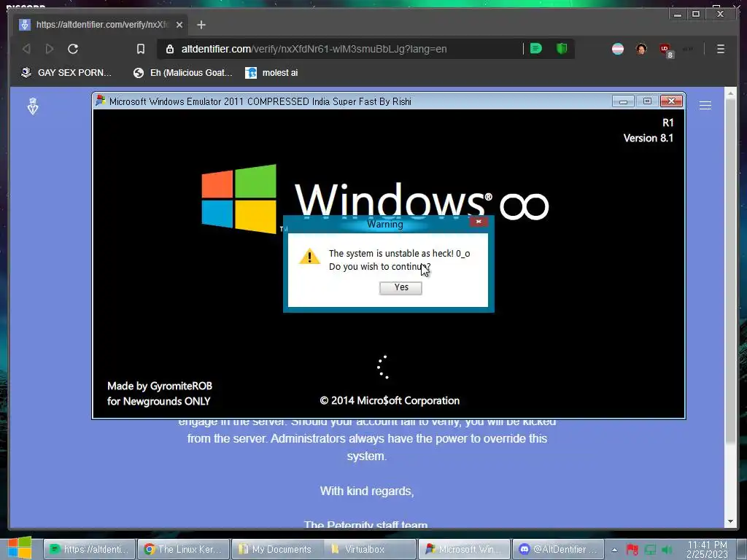Open the browser main menu
747x560 pixels.
(x=720, y=49)
